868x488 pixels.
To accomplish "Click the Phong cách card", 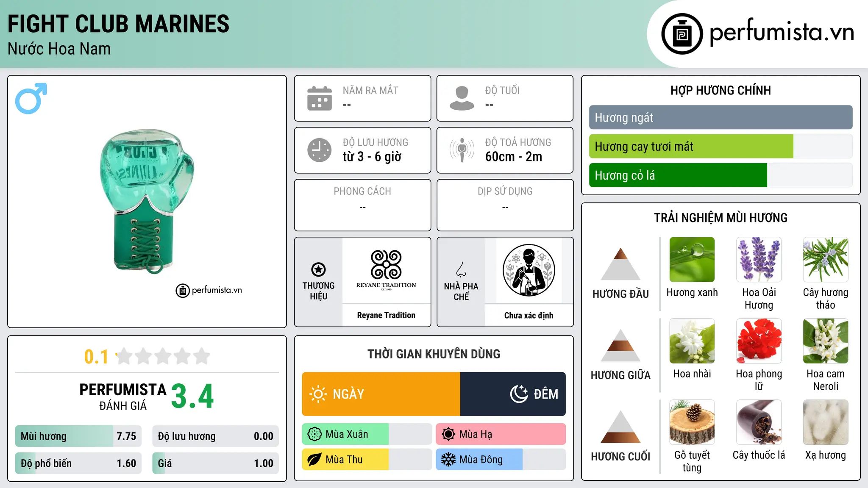I will (362, 205).
